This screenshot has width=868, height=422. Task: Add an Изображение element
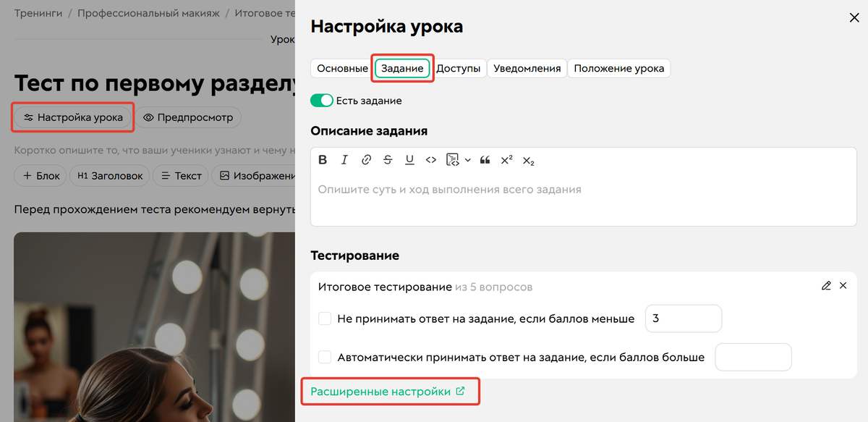point(255,175)
